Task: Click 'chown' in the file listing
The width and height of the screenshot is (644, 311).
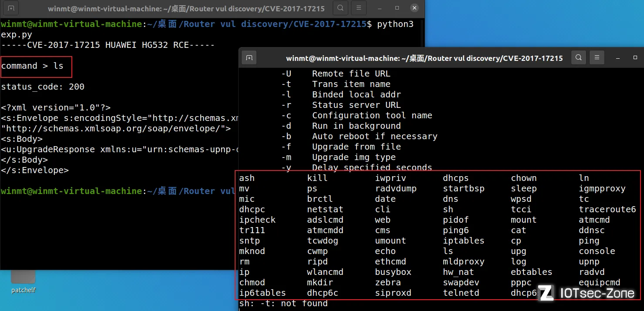Action: (524, 178)
